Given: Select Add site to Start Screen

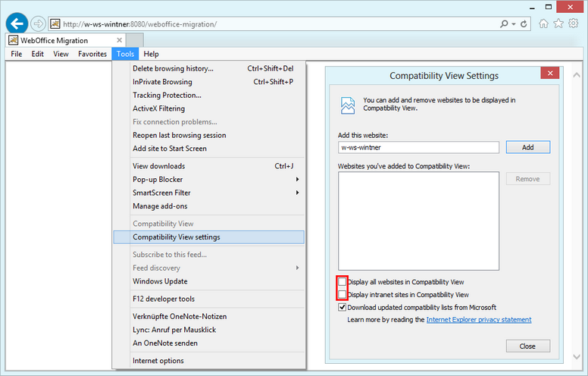Looking at the screenshot, I should 209,149.
